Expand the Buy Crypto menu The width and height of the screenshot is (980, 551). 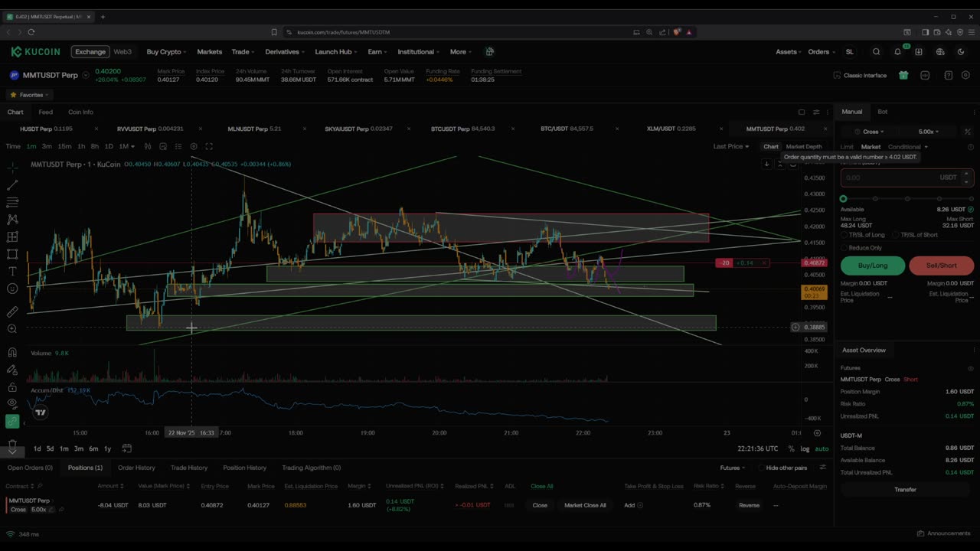tap(166, 52)
